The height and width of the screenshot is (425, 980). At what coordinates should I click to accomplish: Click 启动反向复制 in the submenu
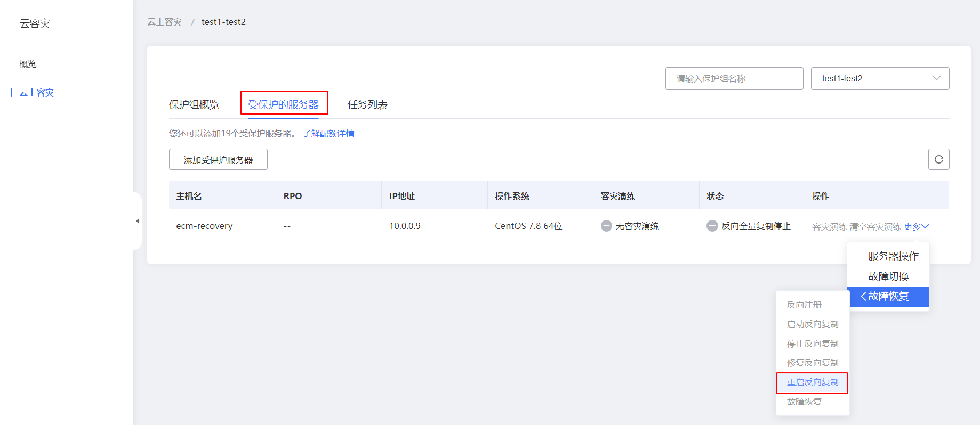tap(813, 324)
